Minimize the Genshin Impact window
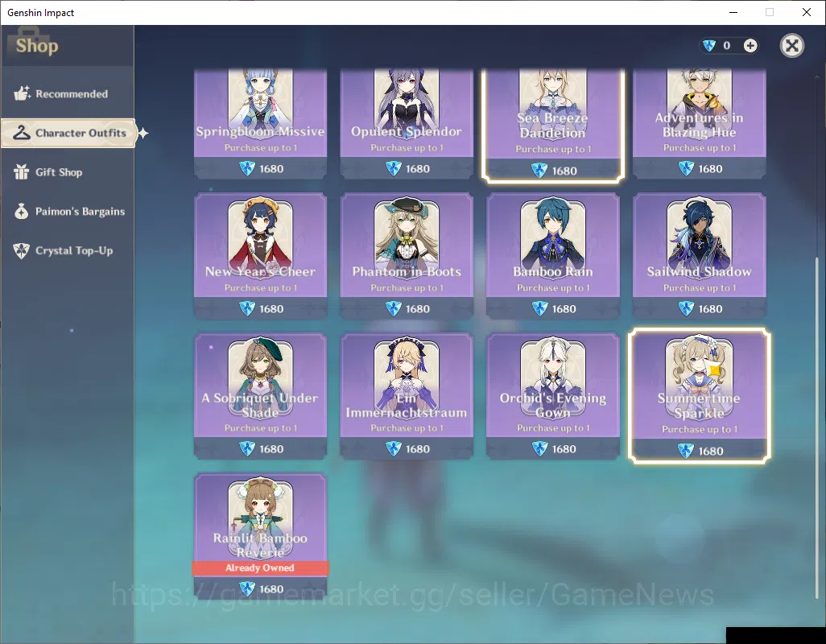The height and width of the screenshot is (644, 826). [x=733, y=12]
